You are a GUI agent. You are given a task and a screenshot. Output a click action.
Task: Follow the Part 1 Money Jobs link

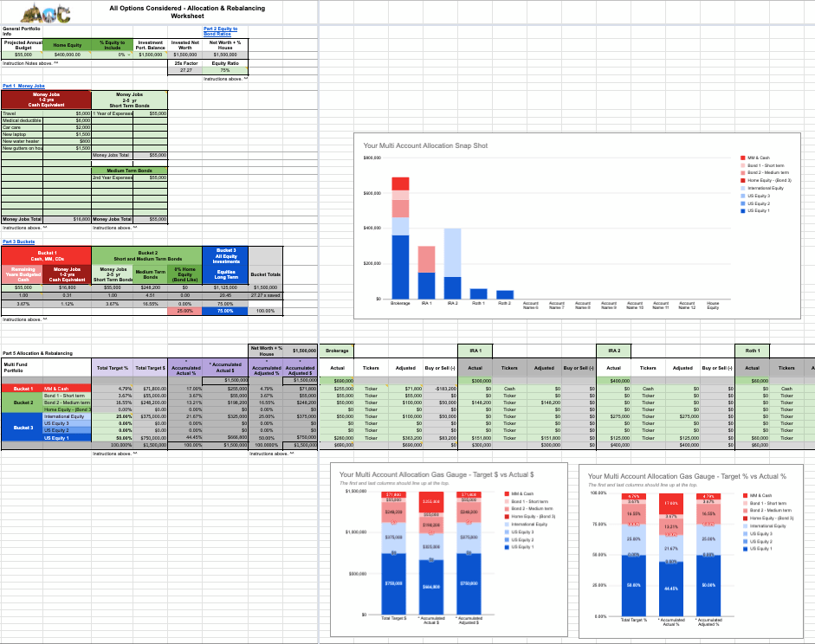[x=23, y=86]
